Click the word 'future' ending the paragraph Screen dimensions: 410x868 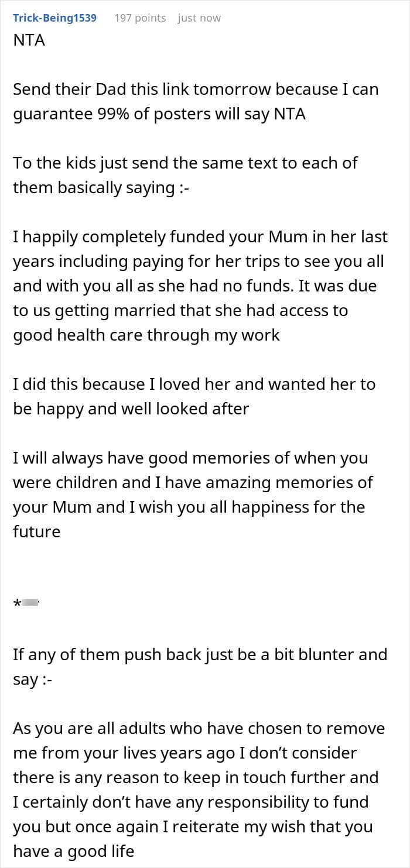pos(36,532)
